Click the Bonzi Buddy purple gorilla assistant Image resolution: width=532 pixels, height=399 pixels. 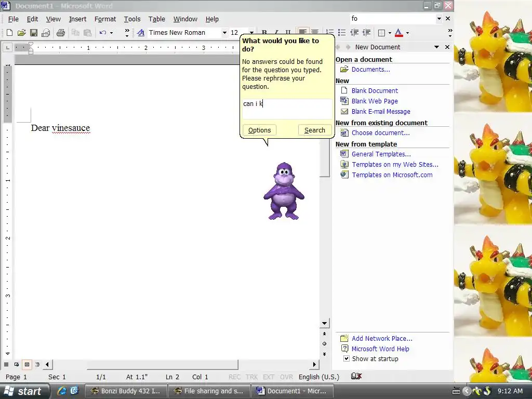pos(284,191)
